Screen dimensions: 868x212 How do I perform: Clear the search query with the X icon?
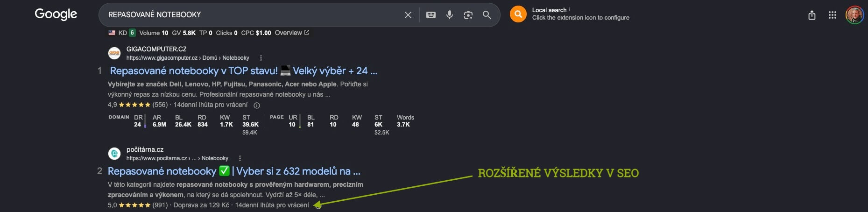tap(408, 15)
